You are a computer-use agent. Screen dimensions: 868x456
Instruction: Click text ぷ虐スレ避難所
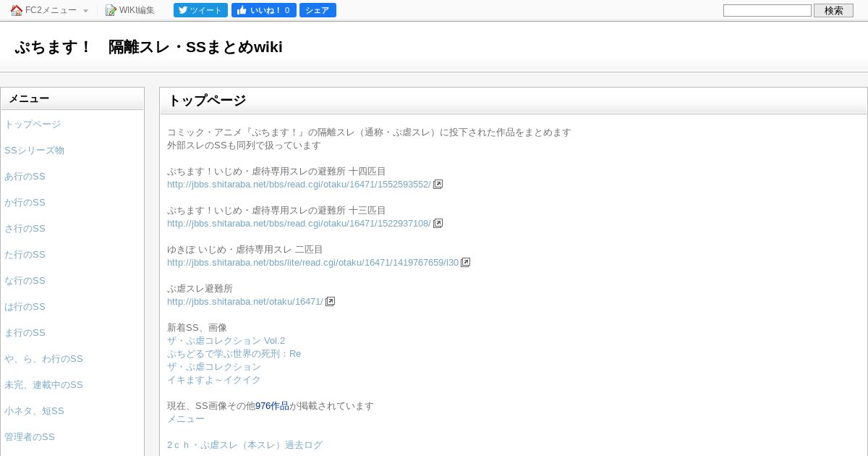pos(200,289)
